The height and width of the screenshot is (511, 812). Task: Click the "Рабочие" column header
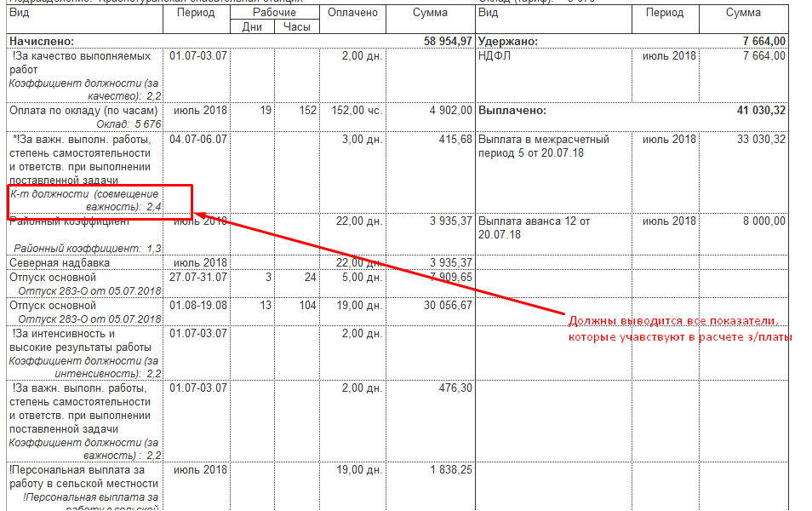pos(275,13)
